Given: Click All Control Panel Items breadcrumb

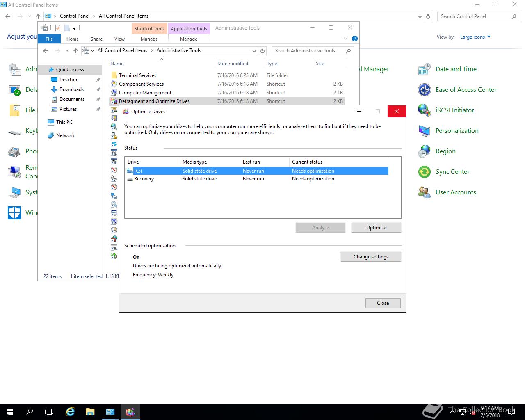Looking at the screenshot, I should (x=124, y=16).
